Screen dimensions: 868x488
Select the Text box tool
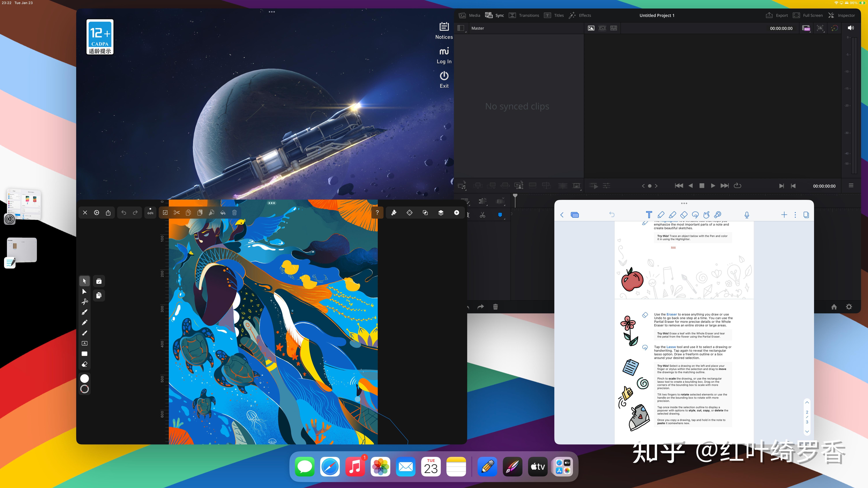coord(85,344)
